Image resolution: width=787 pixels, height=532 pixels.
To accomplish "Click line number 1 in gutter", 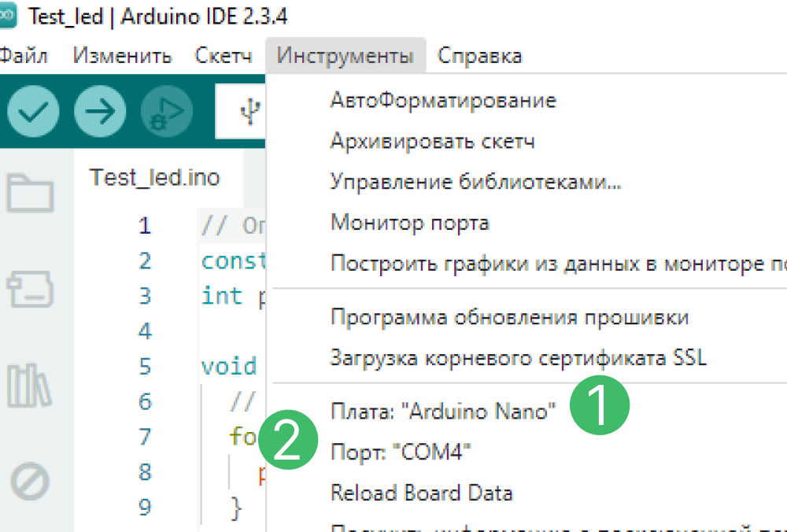I will pos(145,225).
